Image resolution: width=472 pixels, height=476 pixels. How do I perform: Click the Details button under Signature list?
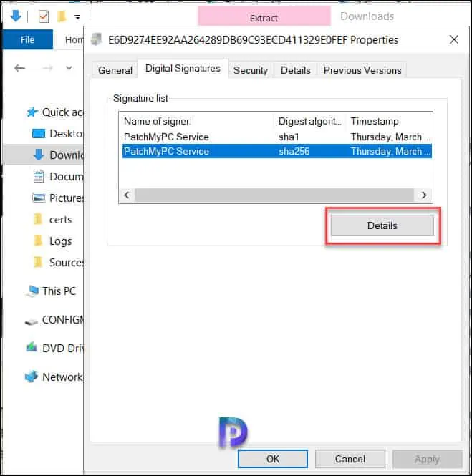[382, 225]
